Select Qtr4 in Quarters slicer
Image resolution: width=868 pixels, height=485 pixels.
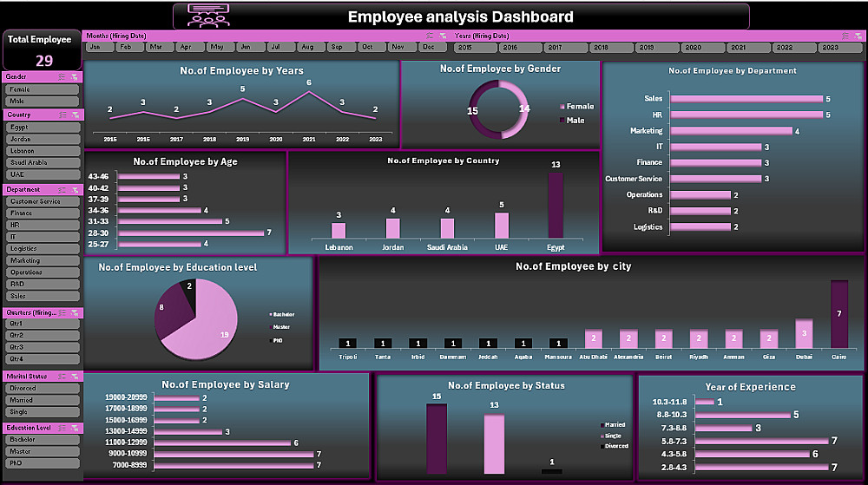42,359
